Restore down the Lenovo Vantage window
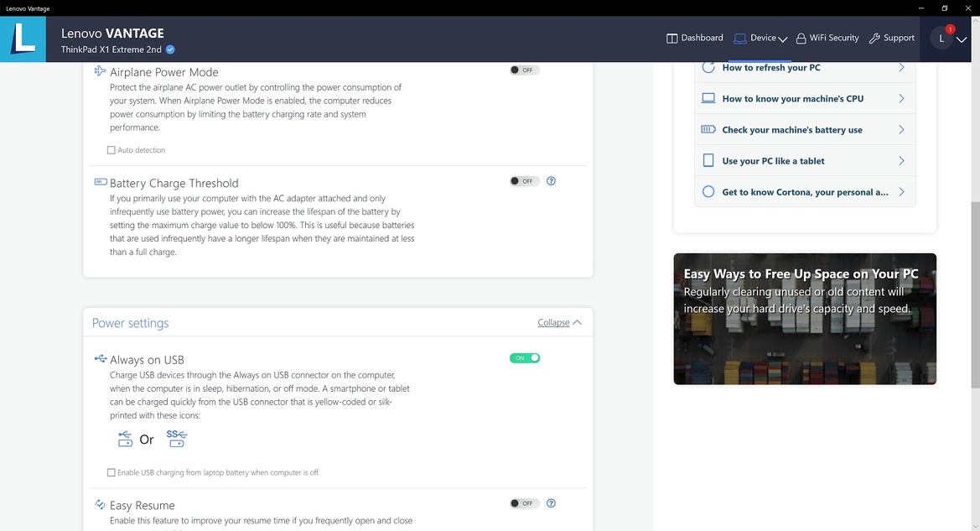The height and width of the screenshot is (531, 980). (x=945, y=8)
